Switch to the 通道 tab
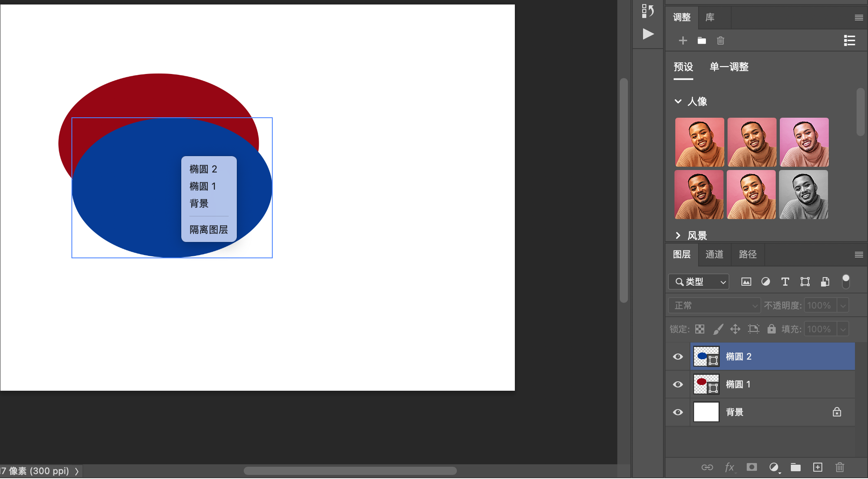This screenshot has width=868, height=479. (714, 254)
